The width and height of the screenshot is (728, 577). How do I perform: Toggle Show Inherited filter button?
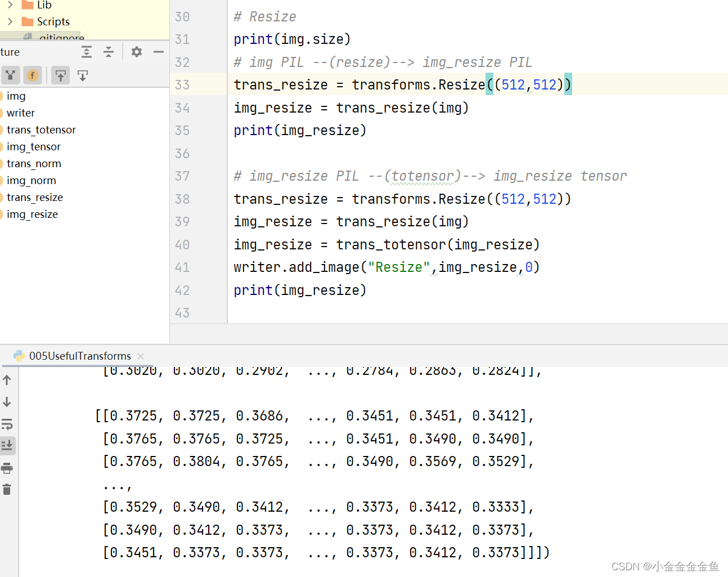[x=11, y=75]
